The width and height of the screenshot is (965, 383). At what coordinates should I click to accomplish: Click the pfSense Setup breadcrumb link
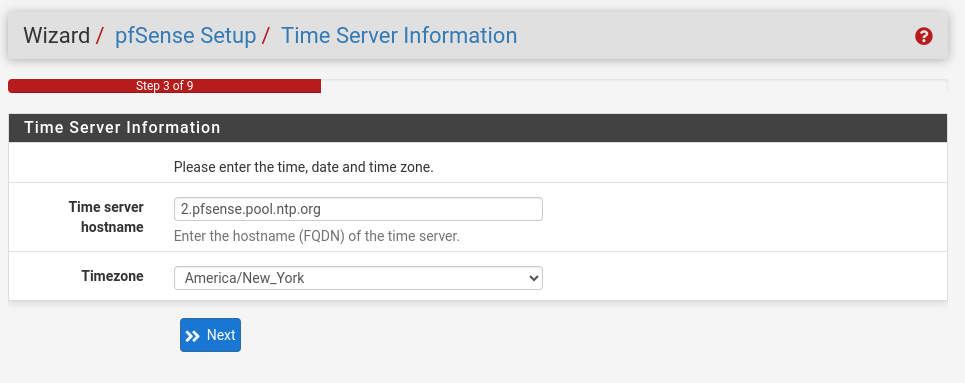point(185,36)
